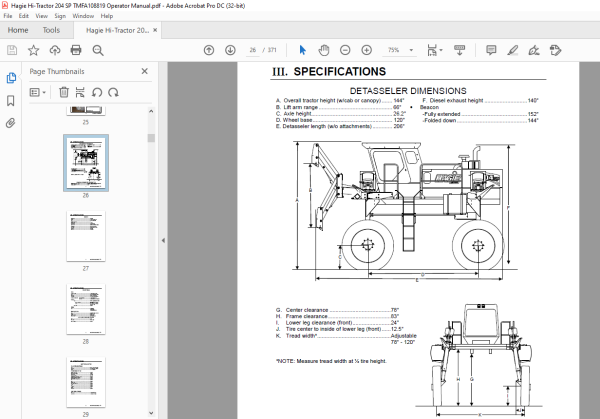
Task: Zoom out with the minus button
Action: click(x=345, y=50)
